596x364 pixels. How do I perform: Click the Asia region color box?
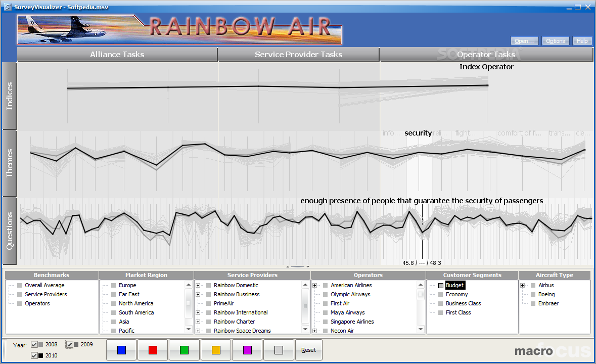click(x=114, y=322)
